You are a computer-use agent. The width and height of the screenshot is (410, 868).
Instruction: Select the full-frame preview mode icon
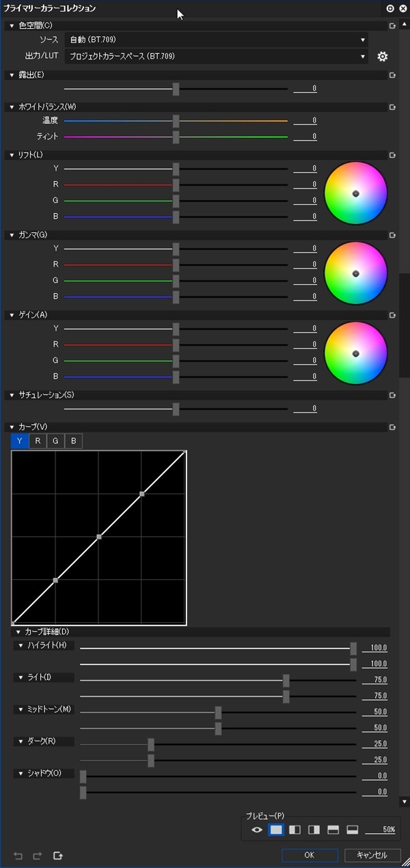pyautogui.click(x=276, y=830)
